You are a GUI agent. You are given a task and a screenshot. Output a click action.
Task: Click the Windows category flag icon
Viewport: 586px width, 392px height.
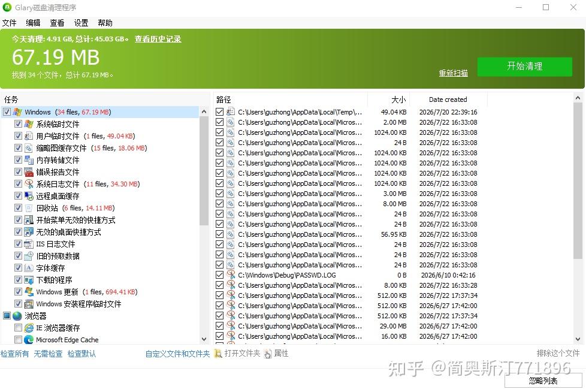(17, 111)
